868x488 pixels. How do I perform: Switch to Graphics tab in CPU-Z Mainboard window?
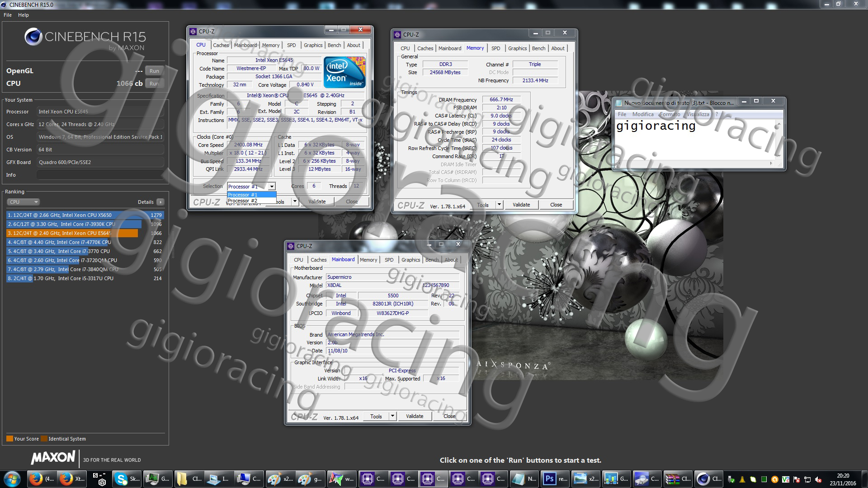coord(410,260)
